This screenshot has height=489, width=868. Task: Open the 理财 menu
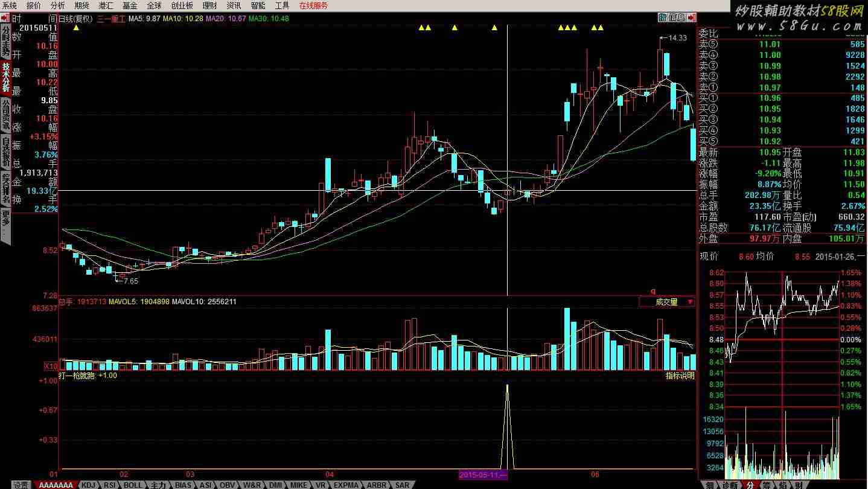pyautogui.click(x=209, y=5)
